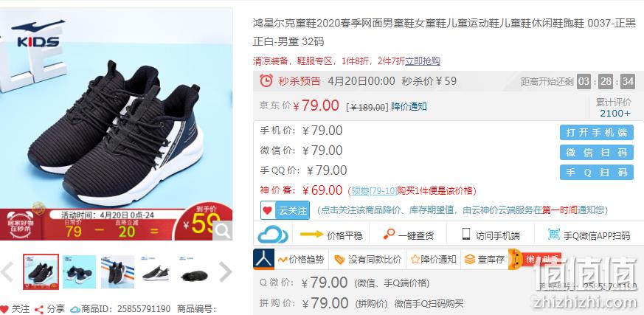Open the 立即抢购 promotion link
This screenshot has width=644, height=315.
pos(423,61)
